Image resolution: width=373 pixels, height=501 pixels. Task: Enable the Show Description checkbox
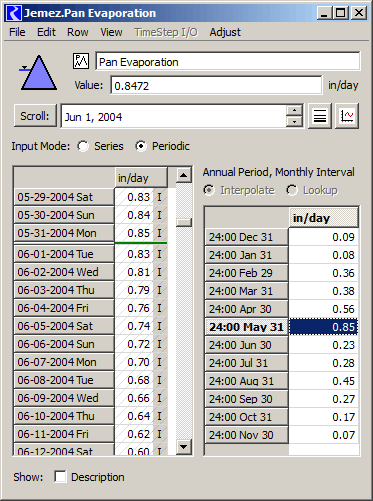(x=60, y=477)
